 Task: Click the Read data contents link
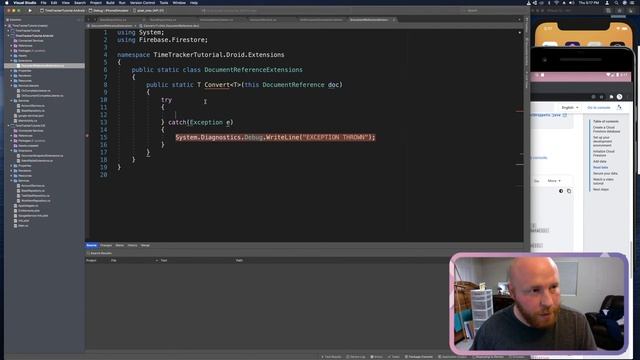tap(600, 167)
